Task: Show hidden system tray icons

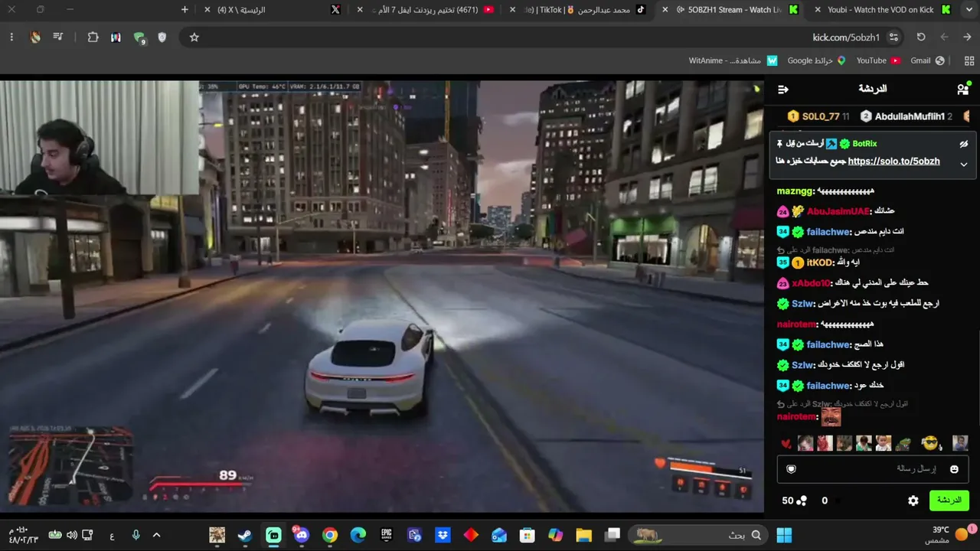Action: [x=156, y=535]
